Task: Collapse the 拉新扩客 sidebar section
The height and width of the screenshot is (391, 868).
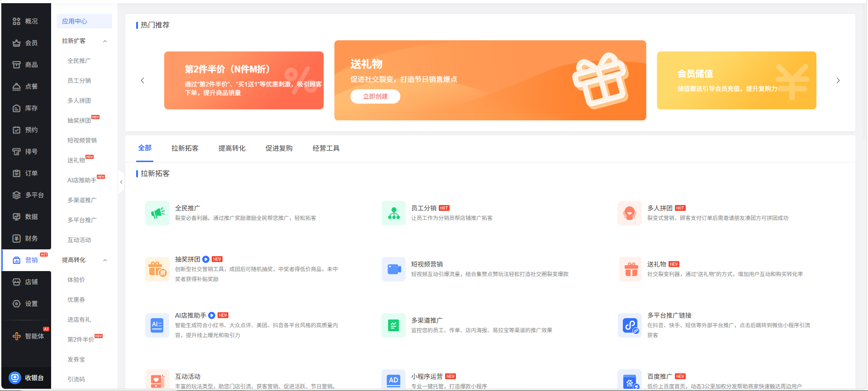Action: click(105, 41)
